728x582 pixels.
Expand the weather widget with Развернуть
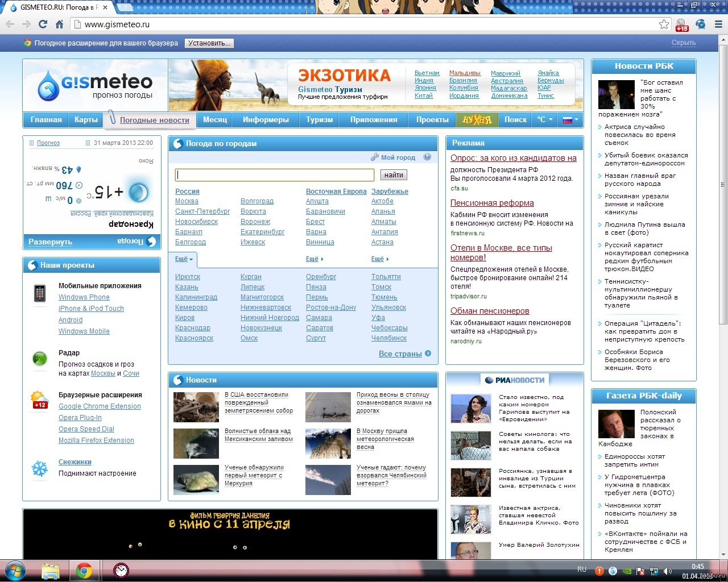click(x=51, y=242)
